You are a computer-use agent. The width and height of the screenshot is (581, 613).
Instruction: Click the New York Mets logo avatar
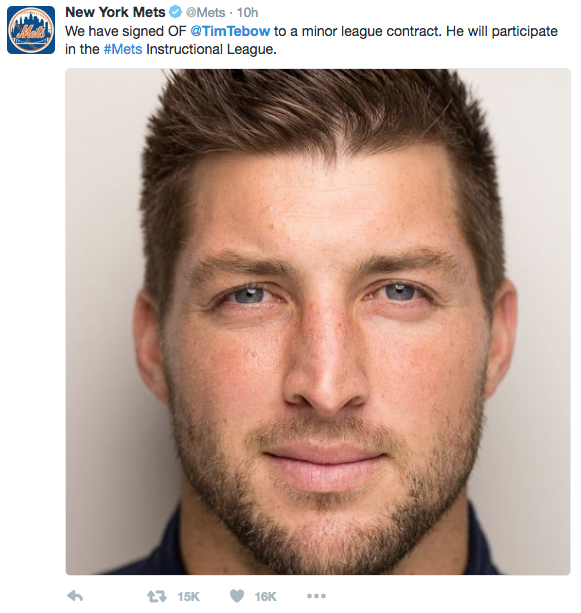tap(31, 30)
